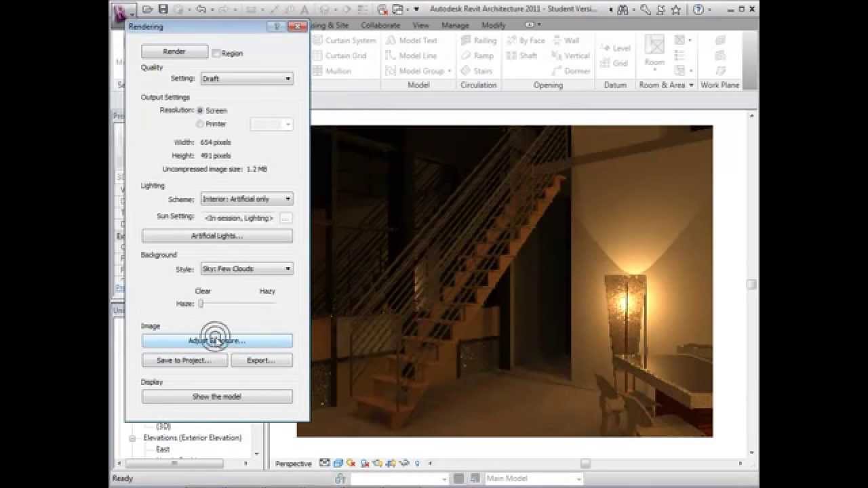Click the project browser horizontal scrollbar

point(174,464)
